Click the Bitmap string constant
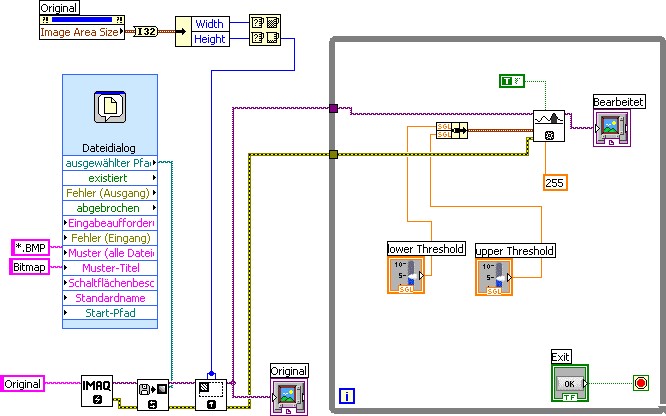This screenshot has height=416, width=666. 29,267
